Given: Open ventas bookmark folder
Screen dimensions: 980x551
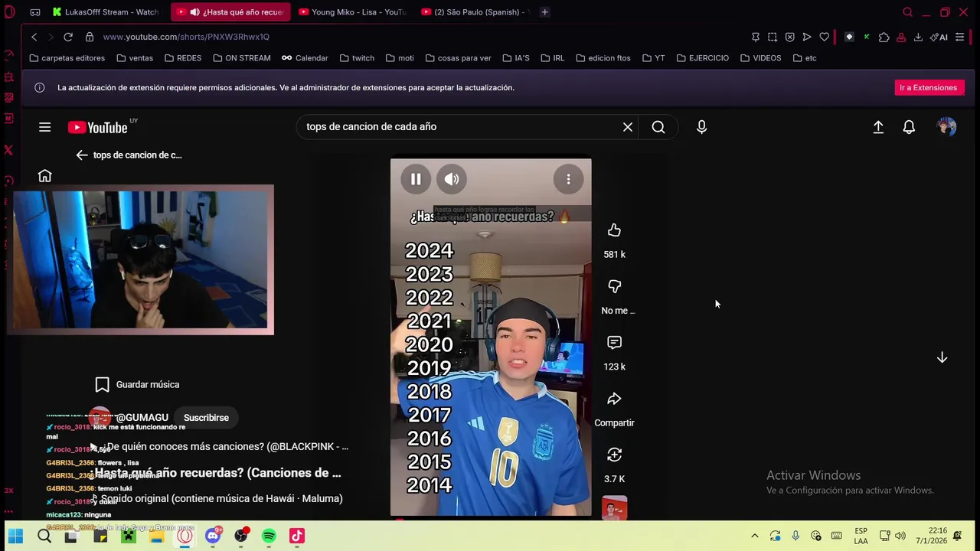Looking at the screenshot, I should click(135, 58).
